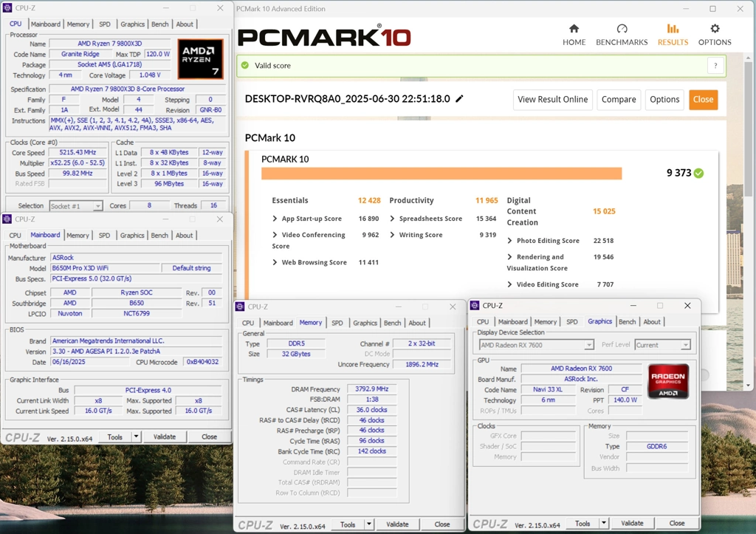Expand Photo Editing Score row
756x534 pixels.
point(509,241)
